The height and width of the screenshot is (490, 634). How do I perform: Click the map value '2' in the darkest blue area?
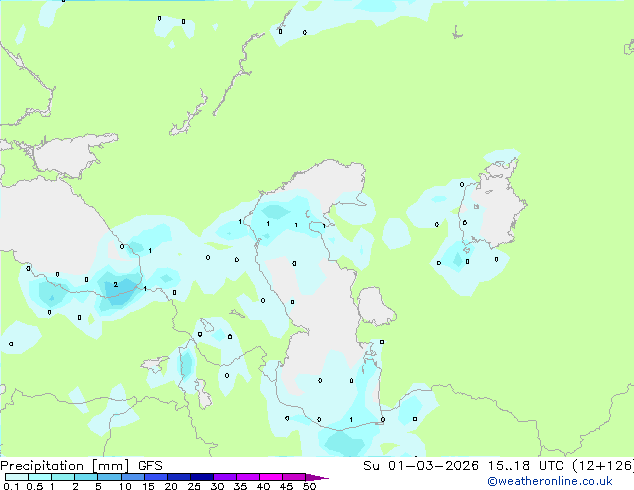pyautogui.click(x=116, y=285)
